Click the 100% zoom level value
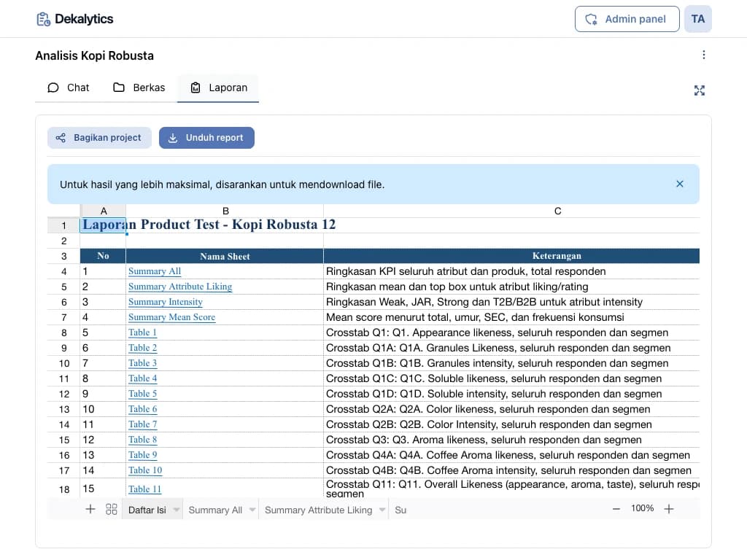The height and width of the screenshot is (560, 747). pos(642,508)
